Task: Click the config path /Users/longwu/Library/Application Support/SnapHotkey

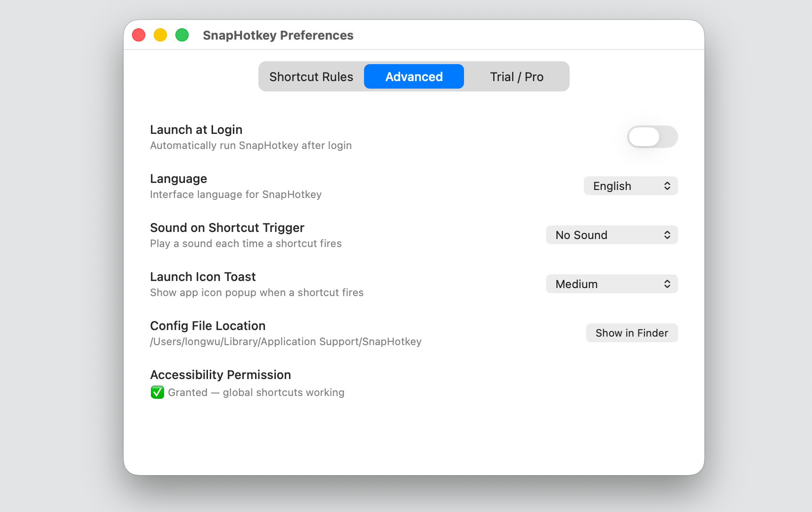Action: 286,341
